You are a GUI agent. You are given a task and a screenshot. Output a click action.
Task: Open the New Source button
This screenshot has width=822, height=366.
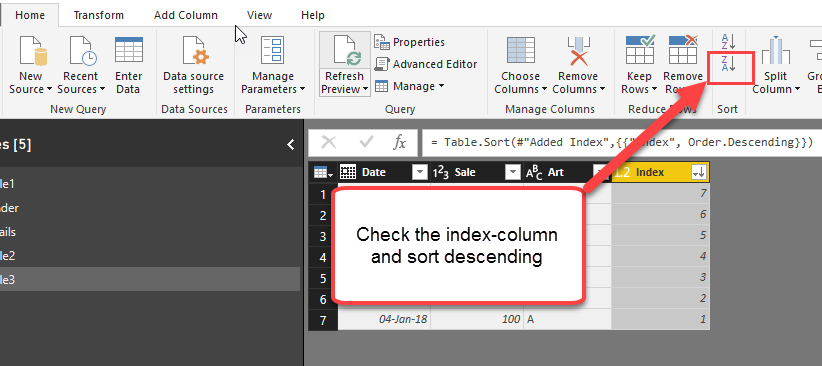31,65
